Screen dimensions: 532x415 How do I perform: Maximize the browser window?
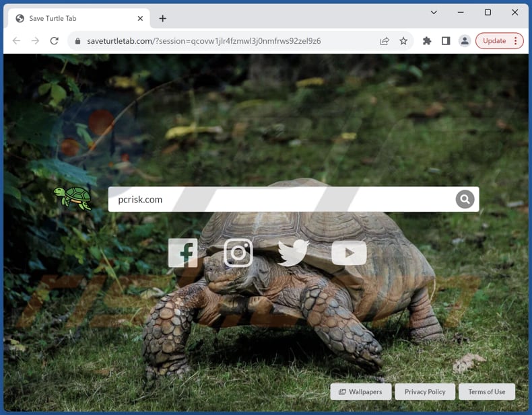point(488,13)
